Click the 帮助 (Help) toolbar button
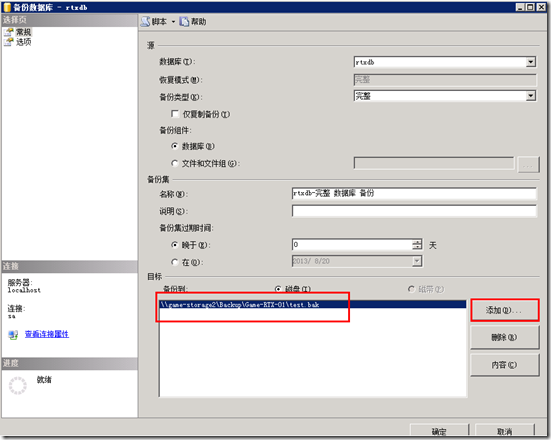This screenshot has height=440, width=551. pyautogui.click(x=193, y=22)
